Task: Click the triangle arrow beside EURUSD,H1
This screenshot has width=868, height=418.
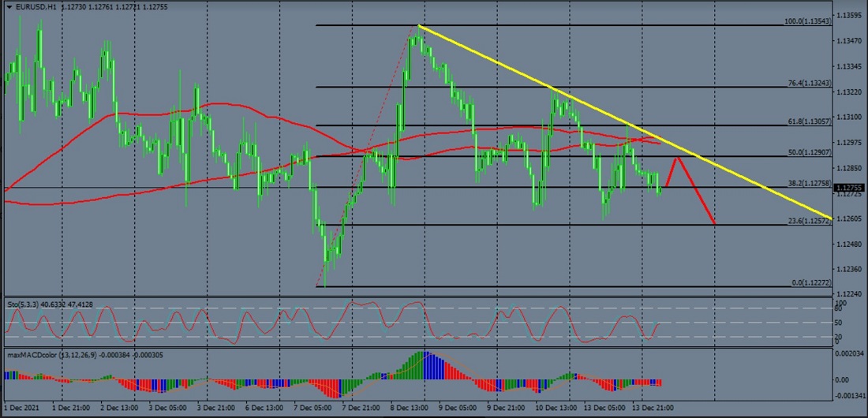Action: pyautogui.click(x=8, y=6)
